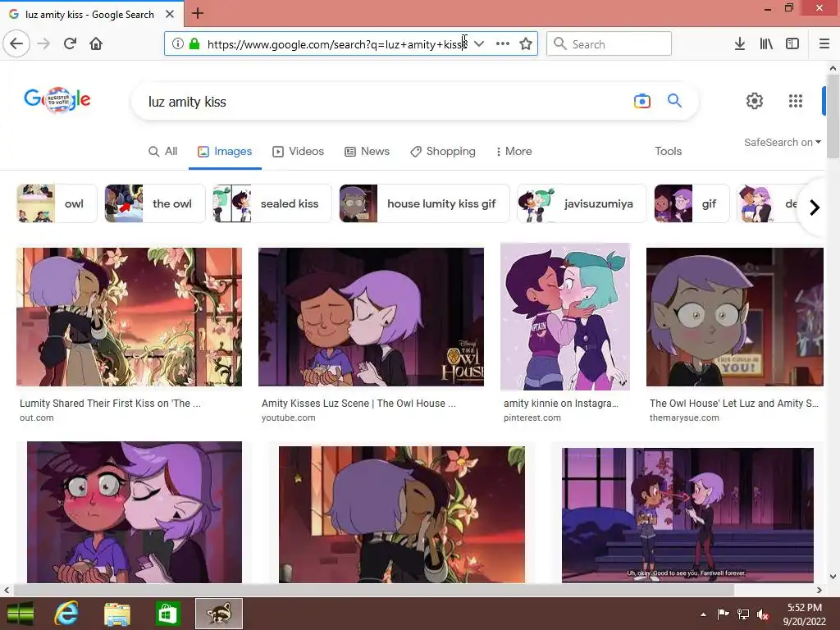Open themarysue.com Owl House thumbnail
The image size is (840, 630).
[x=734, y=317]
